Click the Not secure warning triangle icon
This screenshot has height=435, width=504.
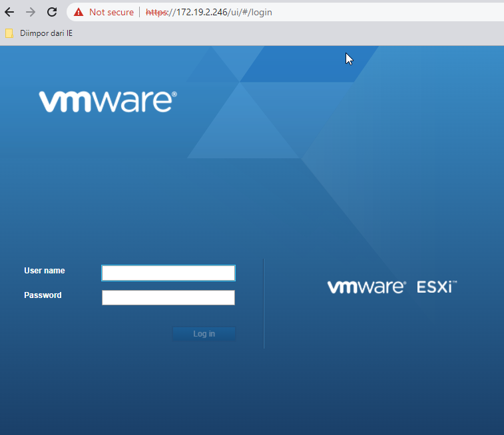tap(79, 12)
